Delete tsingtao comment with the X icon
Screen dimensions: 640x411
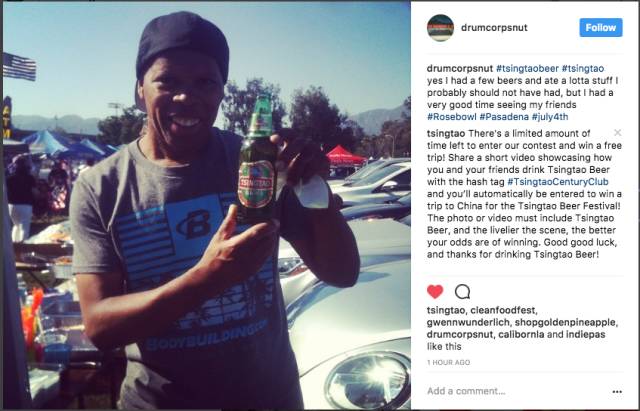(x=618, y=132)
